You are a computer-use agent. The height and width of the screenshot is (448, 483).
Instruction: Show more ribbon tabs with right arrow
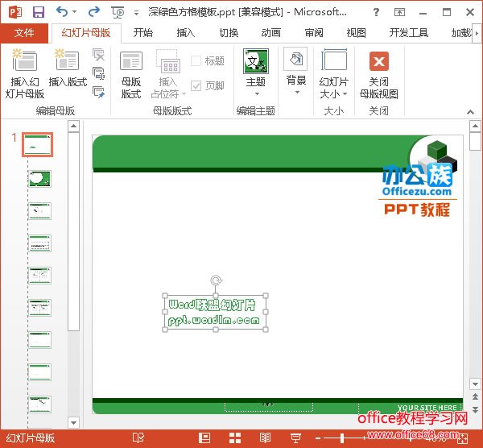coord(477,33)
